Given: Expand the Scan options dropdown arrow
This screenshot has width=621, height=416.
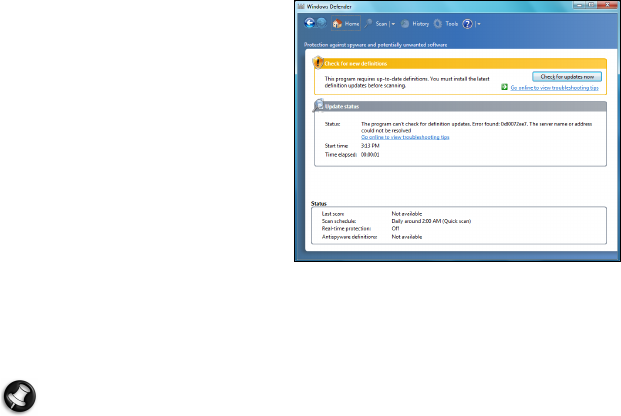Looking at the screenshot, I should [x=393, y=24].
